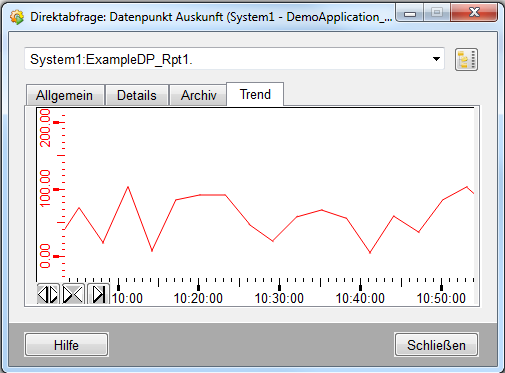Jump to the trend end arrow button
Image resolution: width=505 pixels, height=373 pixels.
(98, 294)
